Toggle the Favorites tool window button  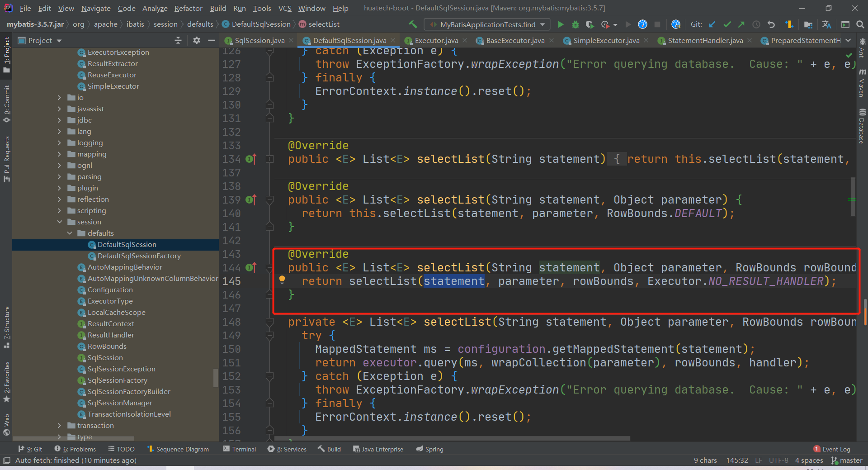point(6,382)
